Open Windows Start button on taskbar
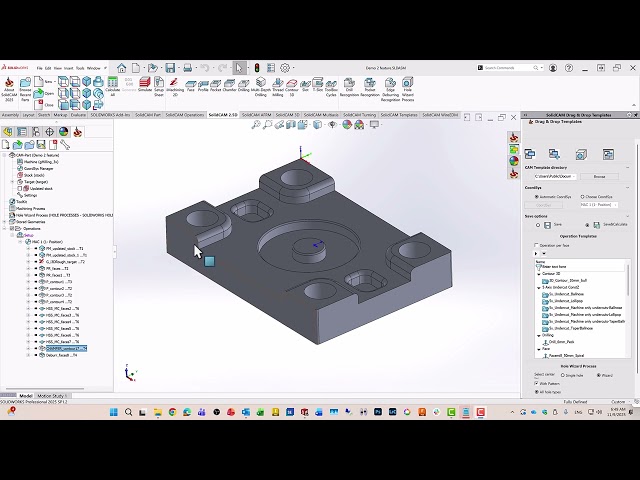The width and height of the screenshot is (640, 480). pyautogui.click(x=114, y=412)
